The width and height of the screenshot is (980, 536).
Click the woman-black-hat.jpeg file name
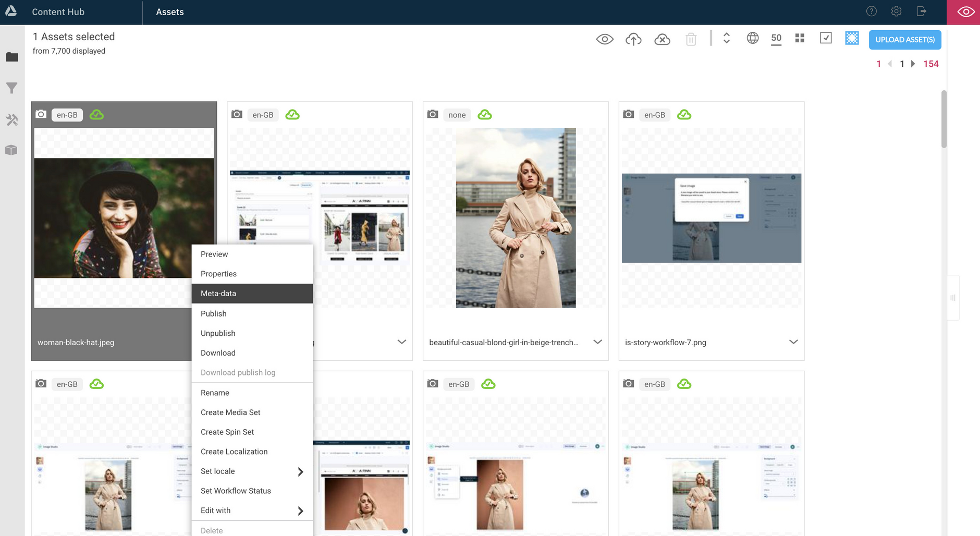(x=76, y=343)
